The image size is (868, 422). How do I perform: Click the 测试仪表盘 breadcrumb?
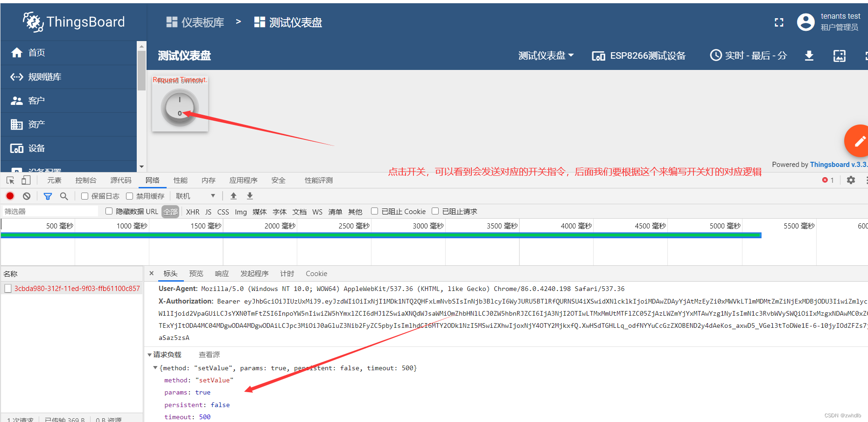tap(288, 22)
